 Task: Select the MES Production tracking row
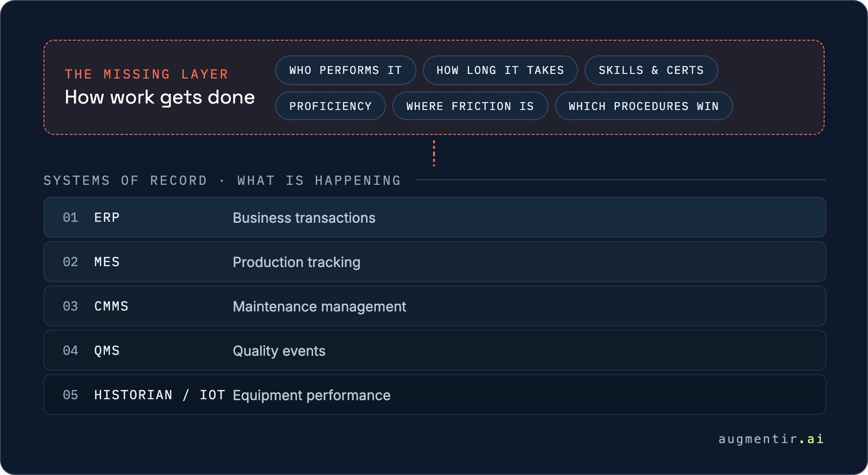pos(434,262)
